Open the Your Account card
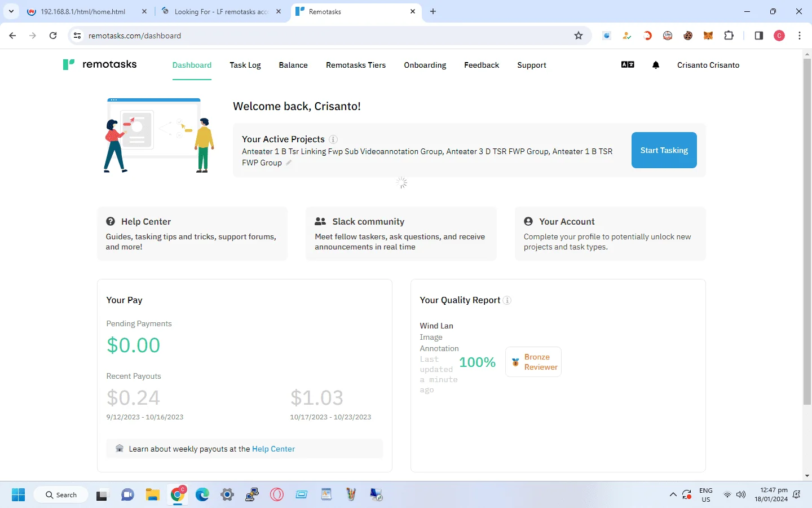812x508 pixels. tap(610, 234)
